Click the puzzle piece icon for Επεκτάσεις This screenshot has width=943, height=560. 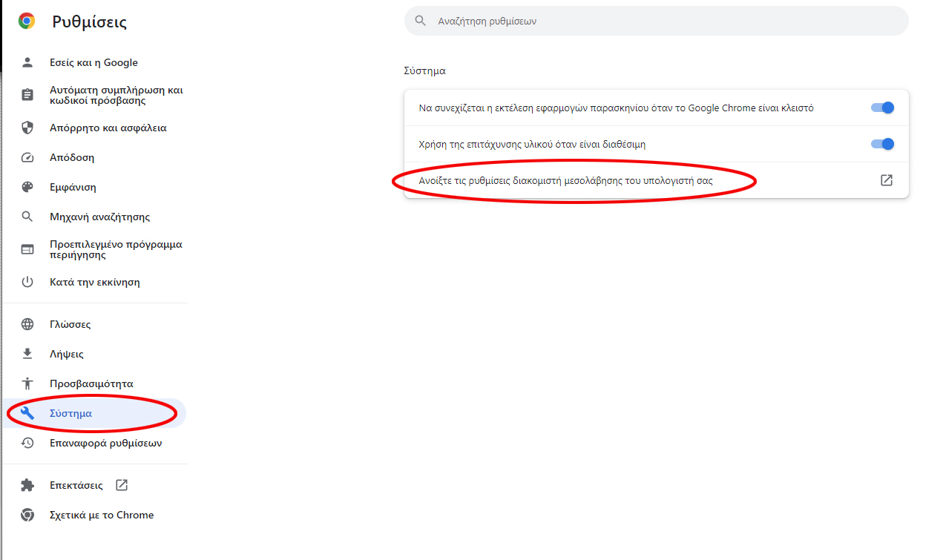pos(27,485)
